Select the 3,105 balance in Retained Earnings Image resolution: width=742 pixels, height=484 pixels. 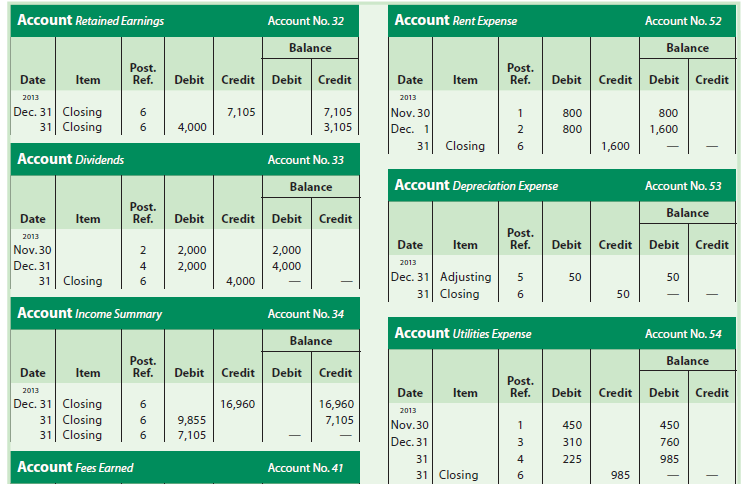[336, 127]
